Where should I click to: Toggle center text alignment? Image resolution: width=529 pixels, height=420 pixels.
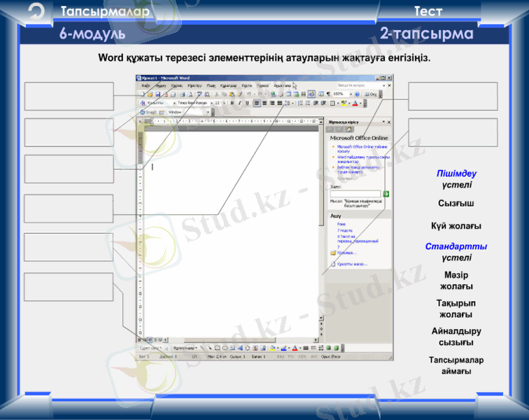coord(265,103)
